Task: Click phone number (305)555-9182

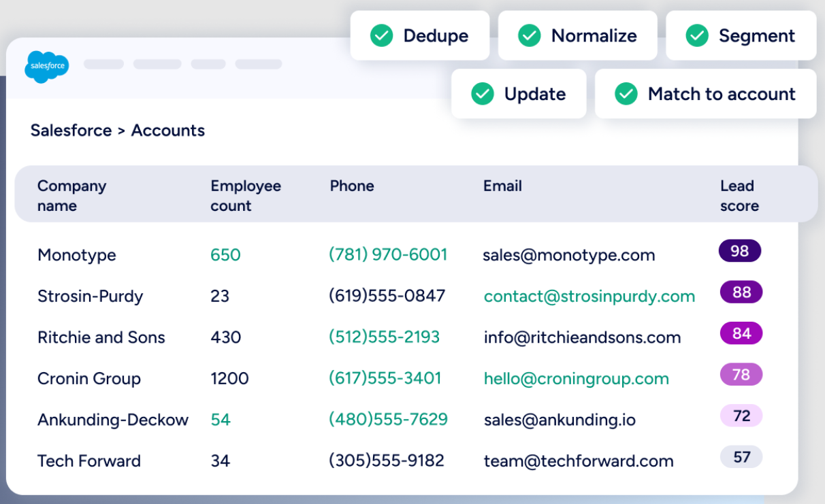Action: (387, 460)
